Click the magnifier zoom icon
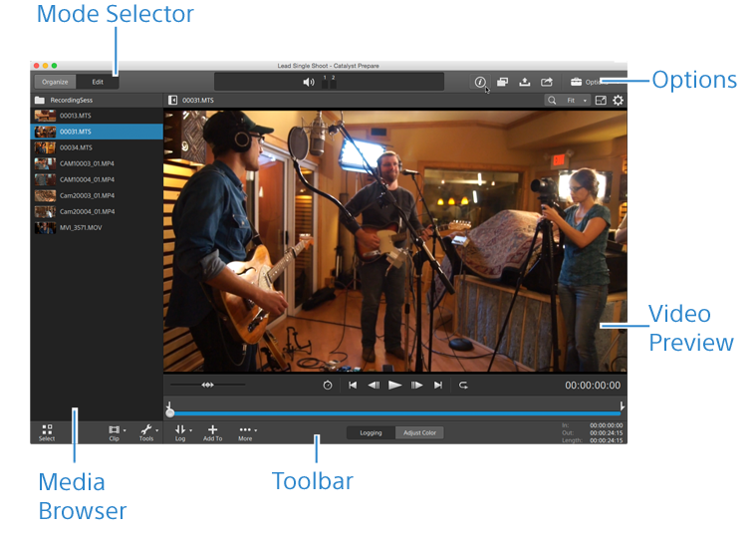The image size is (756, 537). point(551,101)
